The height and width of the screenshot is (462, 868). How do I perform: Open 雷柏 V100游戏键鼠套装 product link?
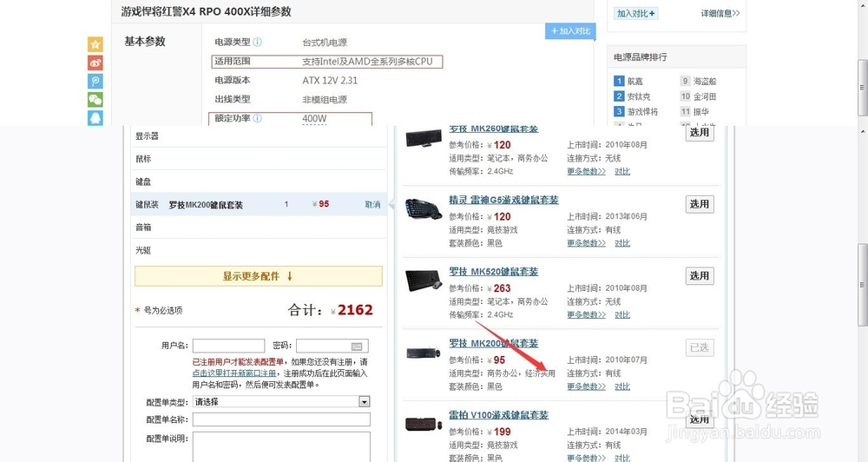pyautogui.click(x=499, y=415)
